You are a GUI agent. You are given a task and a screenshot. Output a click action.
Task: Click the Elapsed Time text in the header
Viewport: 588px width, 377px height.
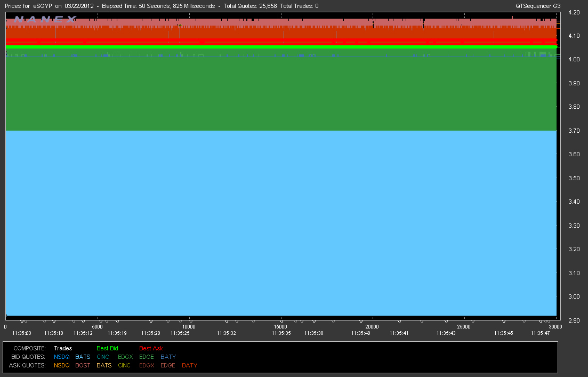pyautogui.click(x=158, y=6)
